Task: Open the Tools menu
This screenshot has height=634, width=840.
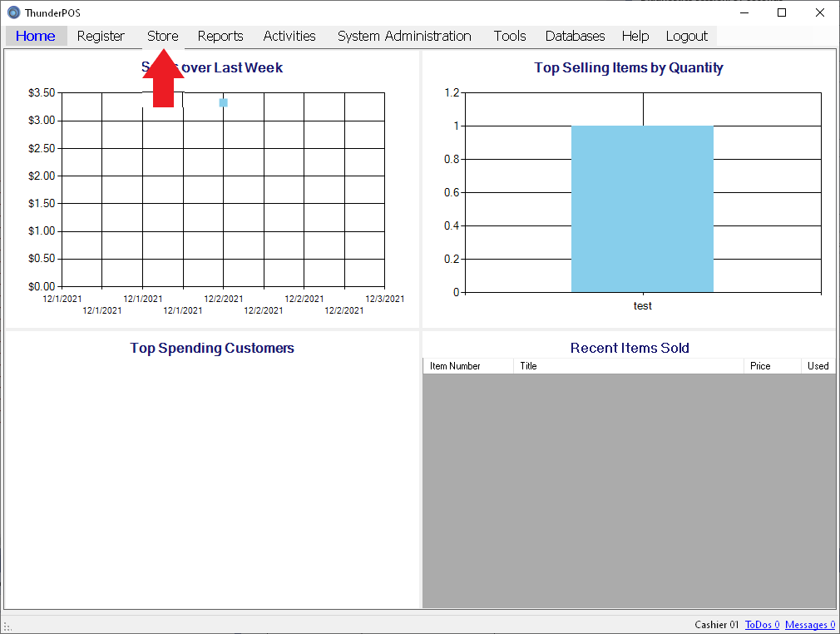Action: (x=510, y=36)
